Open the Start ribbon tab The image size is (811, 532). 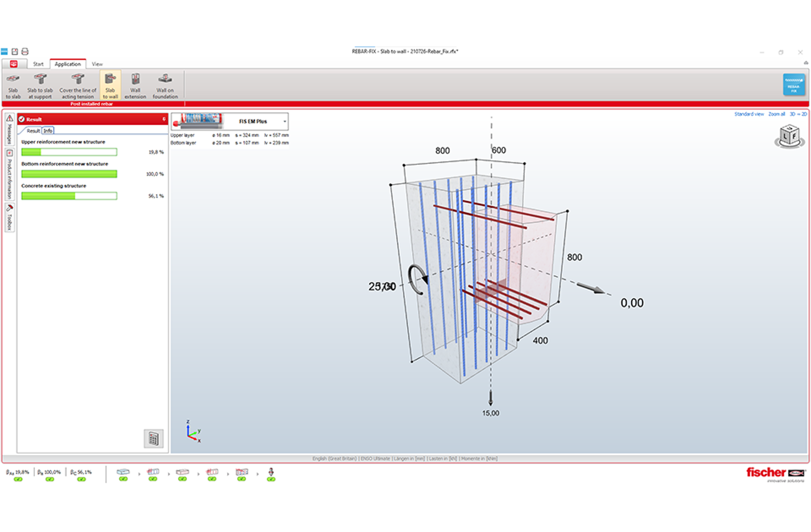tap(38, 64)
